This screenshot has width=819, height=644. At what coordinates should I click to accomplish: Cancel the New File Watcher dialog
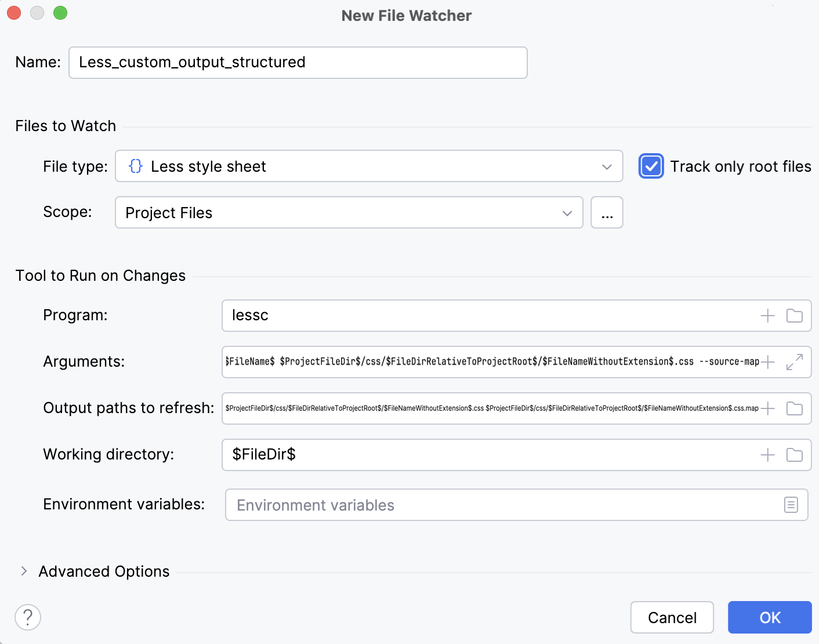tap(672, 617)
